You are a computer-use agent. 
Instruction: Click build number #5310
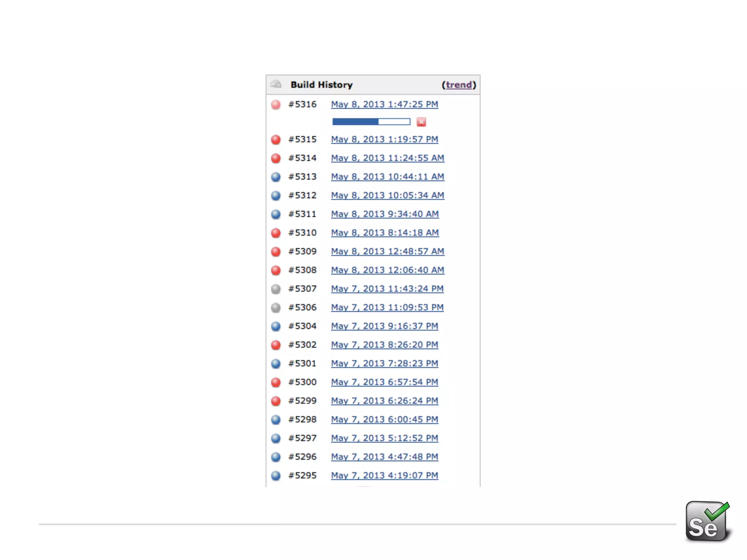302,233
